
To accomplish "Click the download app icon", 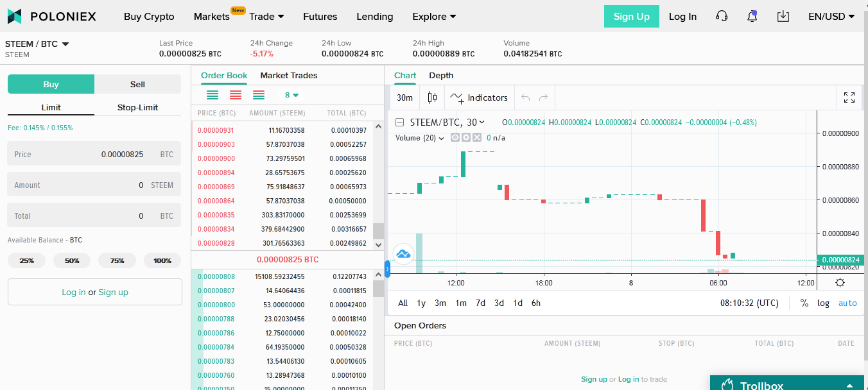I will tap(783, 17).
